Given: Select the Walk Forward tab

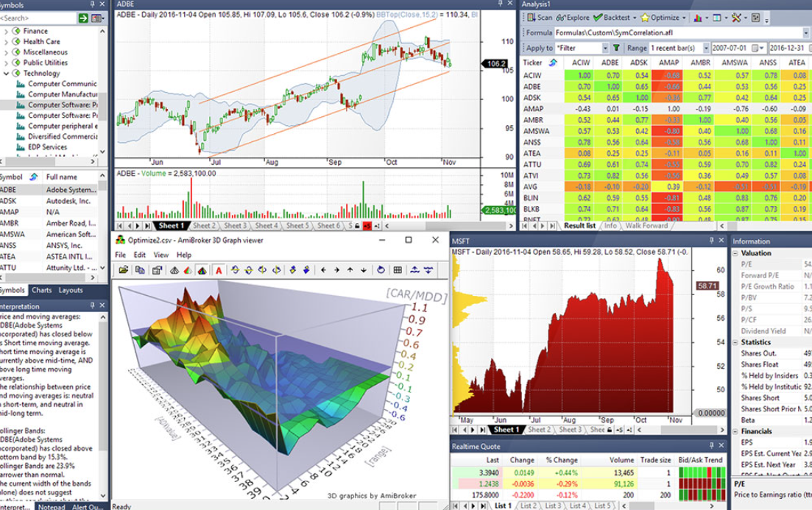Looking at the screenshot, I should click(646, 226).
